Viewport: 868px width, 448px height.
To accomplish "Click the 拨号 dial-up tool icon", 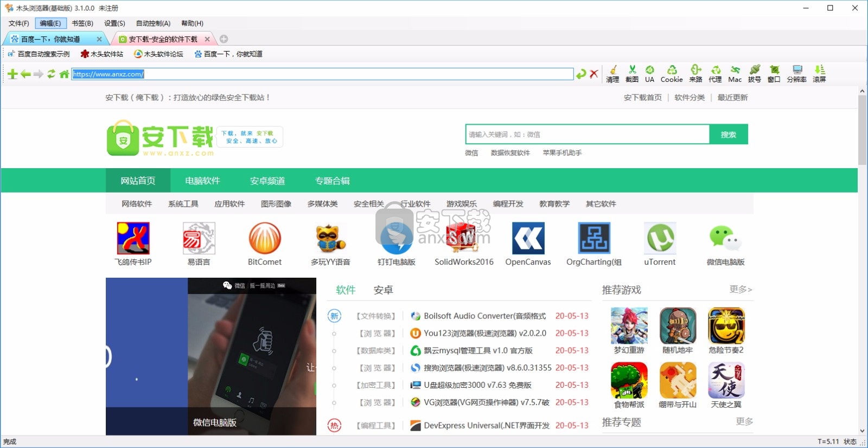I will [x=754, y=74].
